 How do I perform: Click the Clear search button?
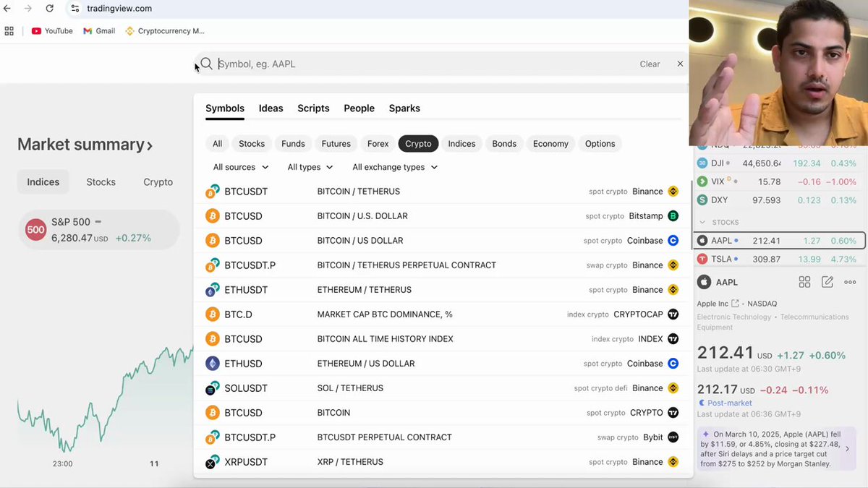650,64
